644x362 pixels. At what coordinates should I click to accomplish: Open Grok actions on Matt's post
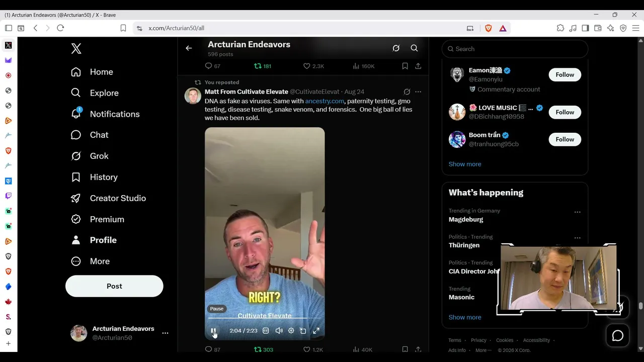[407, 92]
